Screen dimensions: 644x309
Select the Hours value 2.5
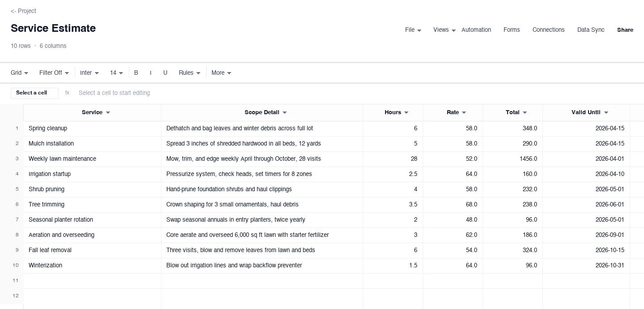393,174
